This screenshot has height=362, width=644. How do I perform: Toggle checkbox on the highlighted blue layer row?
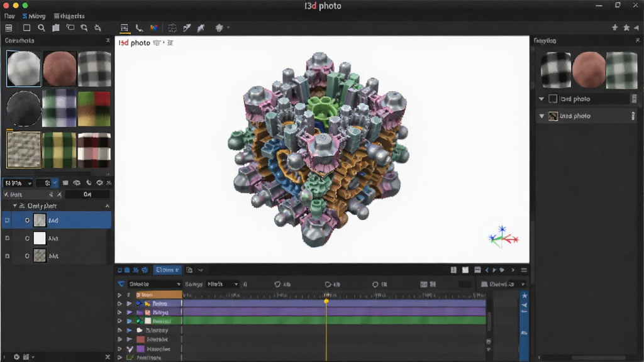click(7, 221)
